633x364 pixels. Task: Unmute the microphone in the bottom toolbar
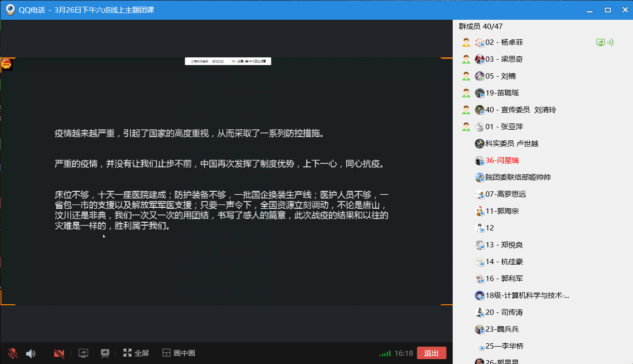tap(13, 353)
